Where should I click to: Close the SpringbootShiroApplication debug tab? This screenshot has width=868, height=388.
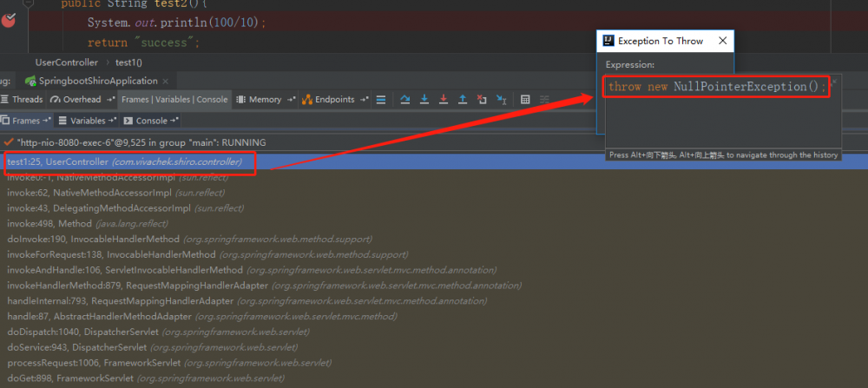point(167,81)
